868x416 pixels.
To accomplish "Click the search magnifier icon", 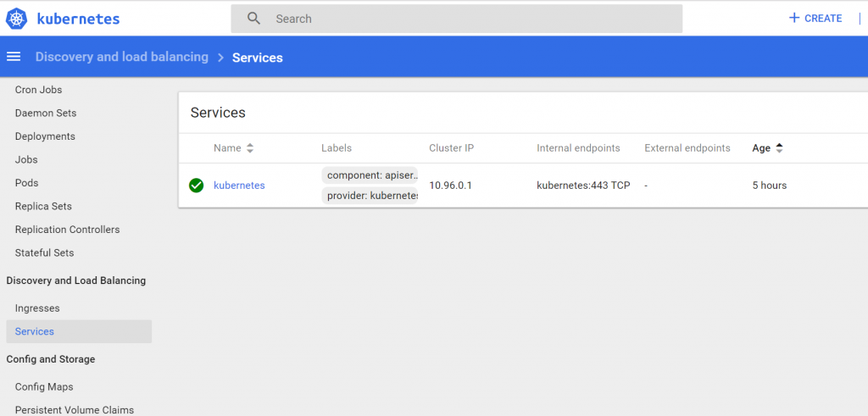I will (253, 19).
